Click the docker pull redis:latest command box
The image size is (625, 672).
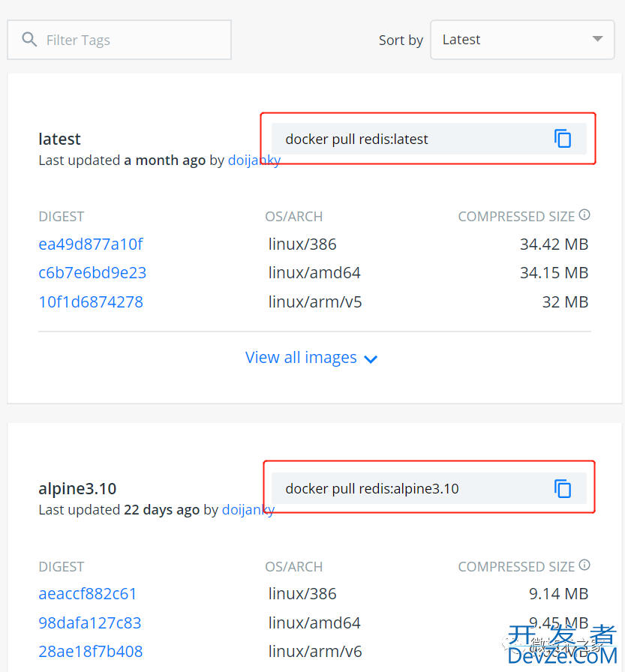tap(428, 139)
